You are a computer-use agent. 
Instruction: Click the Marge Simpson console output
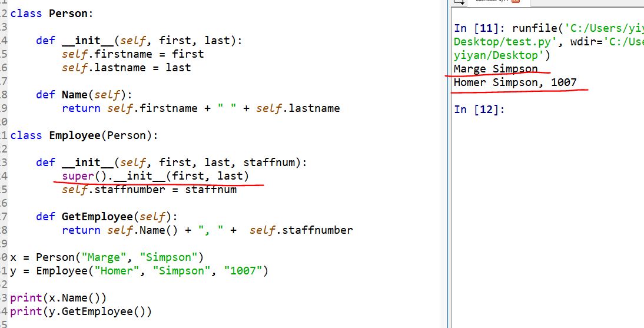coord(496,69)
